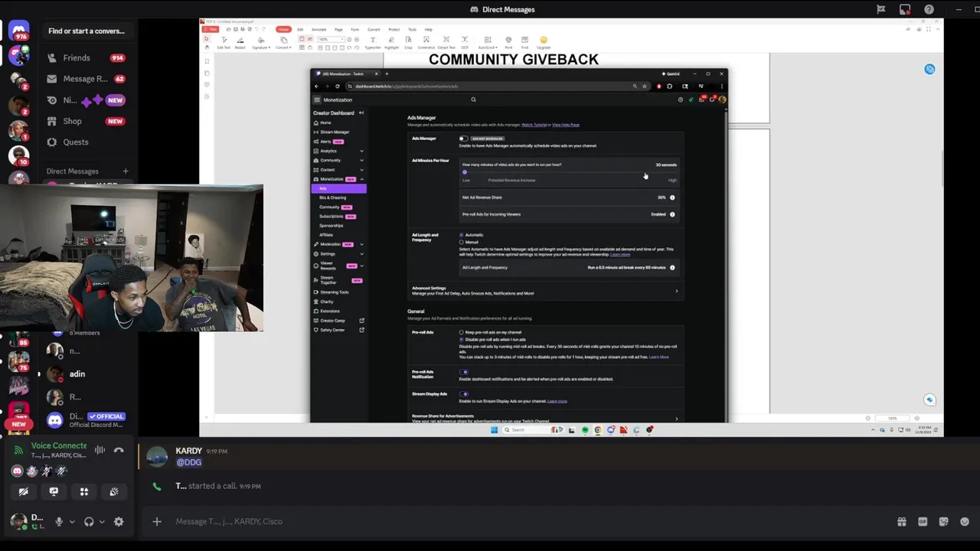This screenshot has height=551, width=980.
Task: Toggle Pre-roll Ads Notification switch
Action: (464, 372)
